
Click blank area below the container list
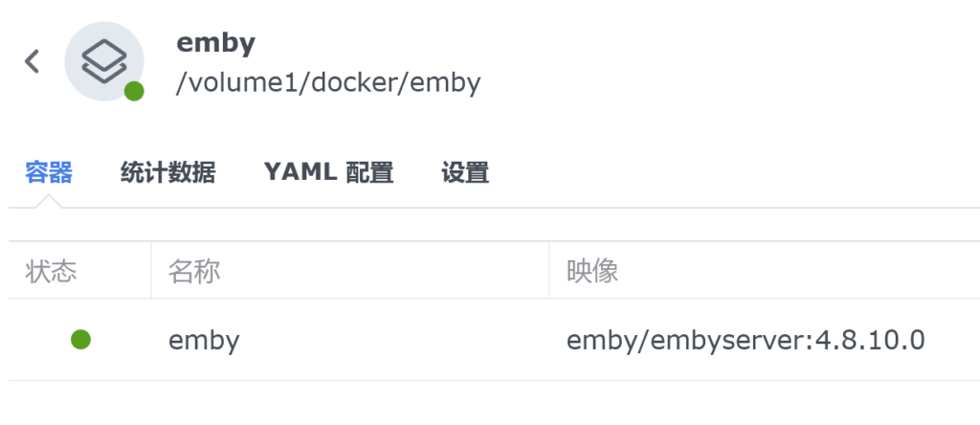pos(494,403)
